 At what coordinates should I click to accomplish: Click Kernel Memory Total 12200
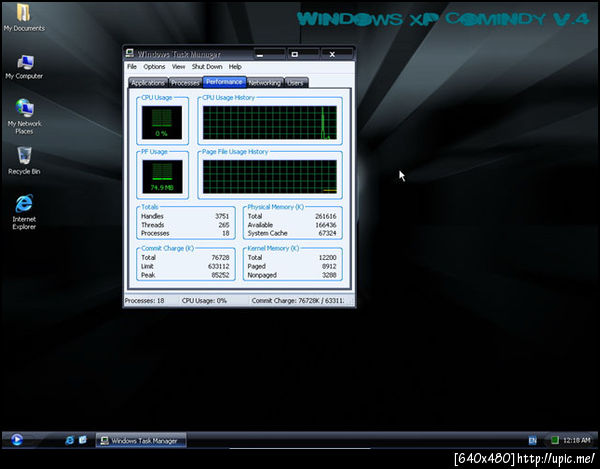327,257
